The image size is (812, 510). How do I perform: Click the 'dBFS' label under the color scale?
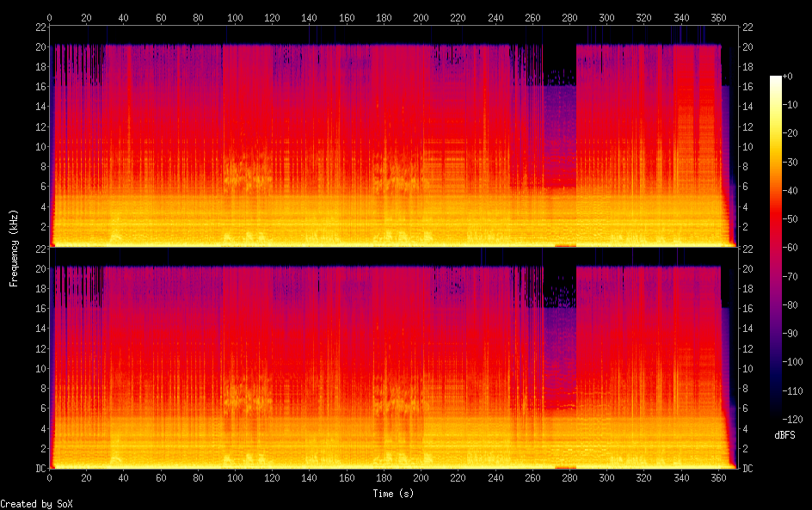tap(784, 436)
